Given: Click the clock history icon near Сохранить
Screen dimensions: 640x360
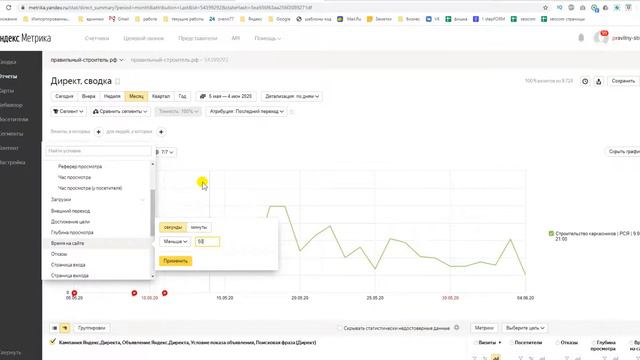Looking at the screenshot, I should click(585, 81).
